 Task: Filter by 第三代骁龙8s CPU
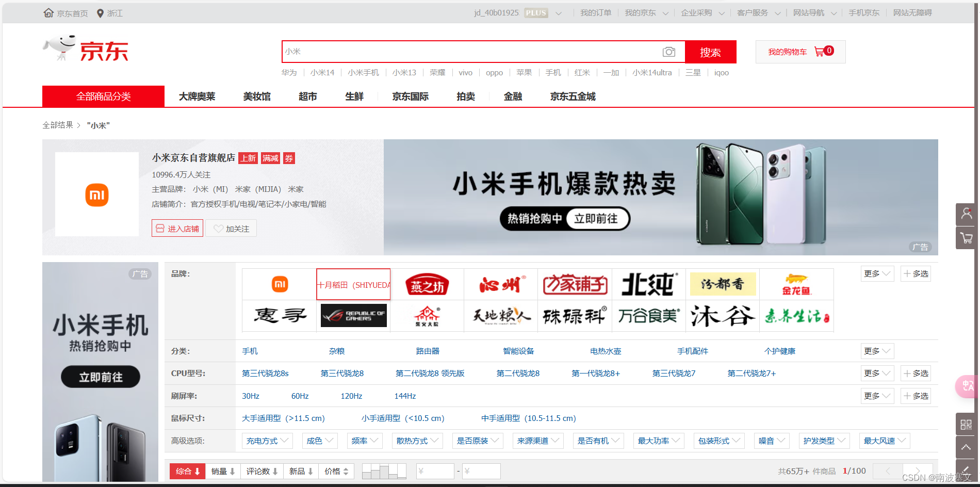(x=265, y=374)
